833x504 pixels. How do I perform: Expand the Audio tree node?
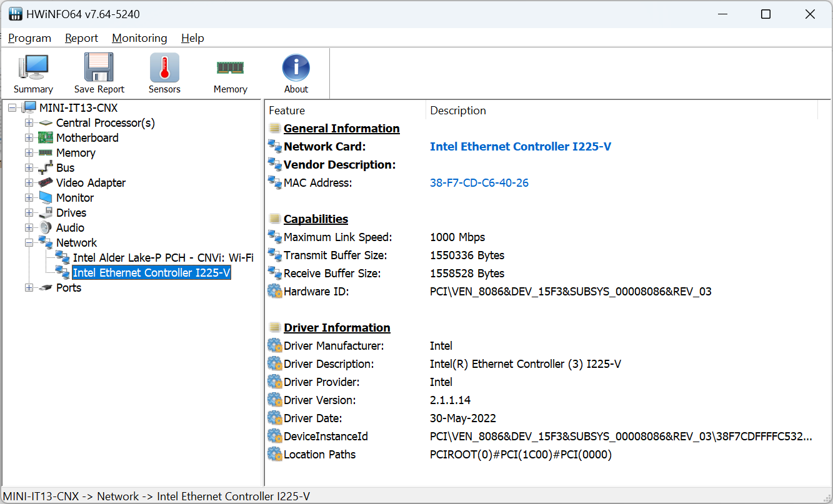(29, 227)
